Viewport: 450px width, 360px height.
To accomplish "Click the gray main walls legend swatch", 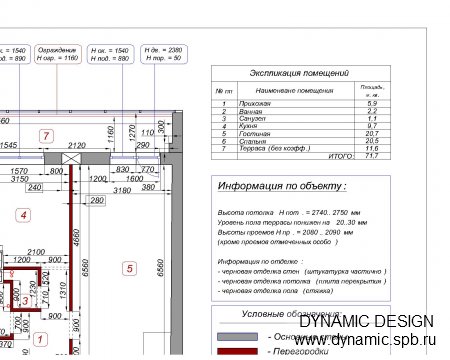I will (237, 337).
